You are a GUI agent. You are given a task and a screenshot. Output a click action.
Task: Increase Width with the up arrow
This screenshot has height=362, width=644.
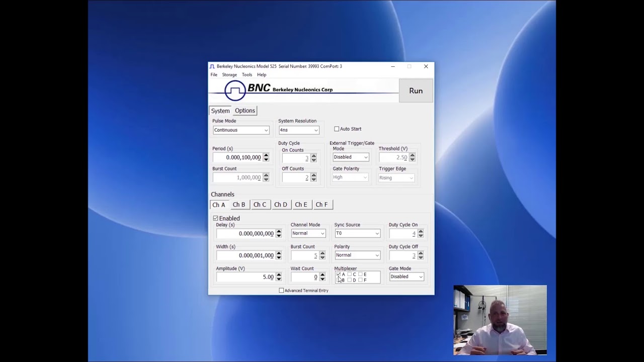click(x=278, y=253)
